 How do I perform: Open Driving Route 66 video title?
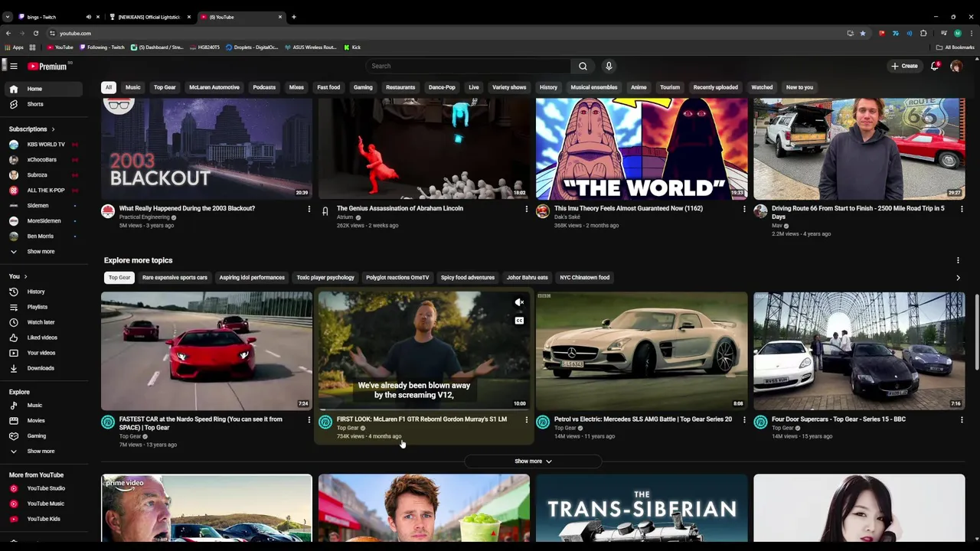pos(857,212)
